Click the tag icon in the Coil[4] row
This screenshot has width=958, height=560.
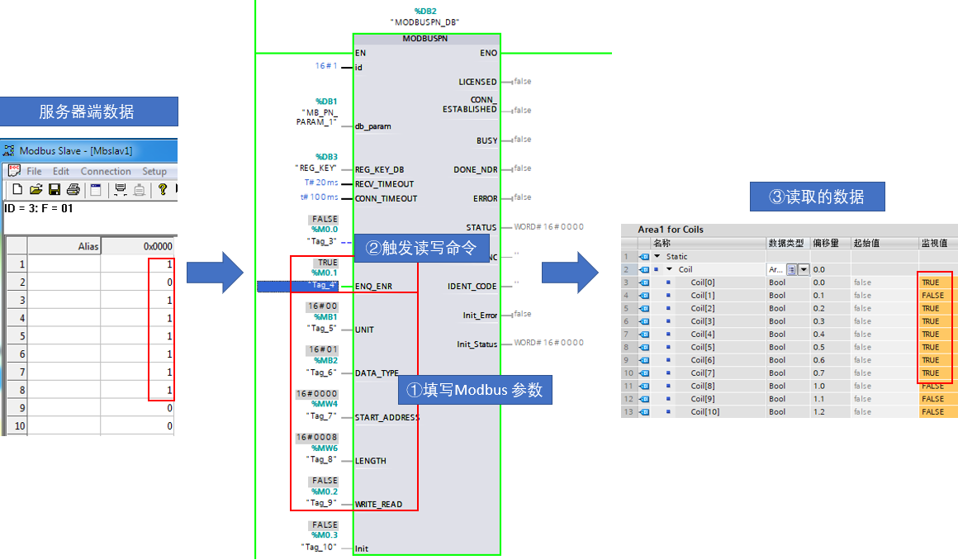click(644, 334)
